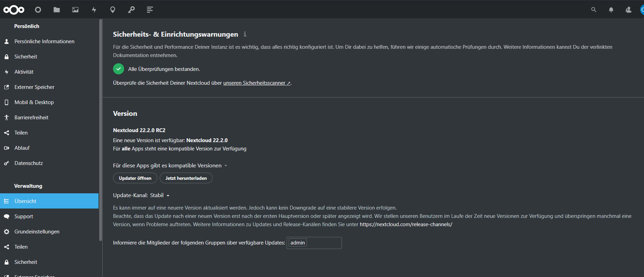Screen dimensions: 644x277
Task: Expand the compatible app versions list
Action: point(170,166)
